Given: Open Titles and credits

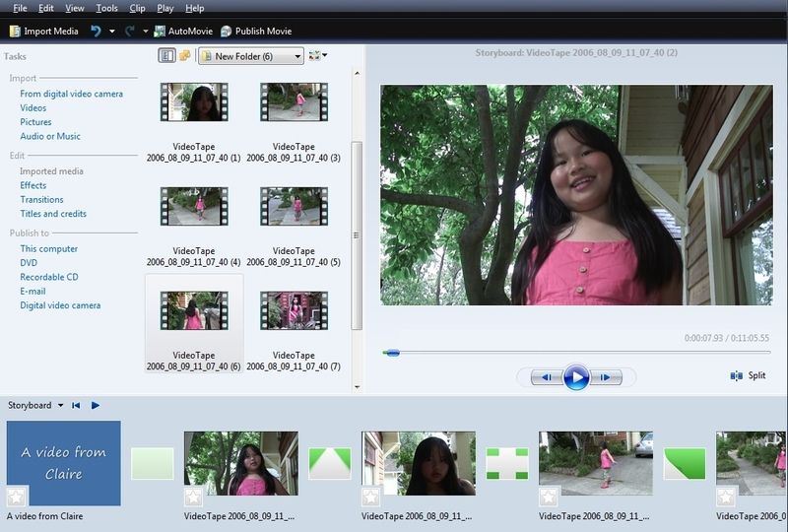Looking at the screenshot, I should (53, 213).
